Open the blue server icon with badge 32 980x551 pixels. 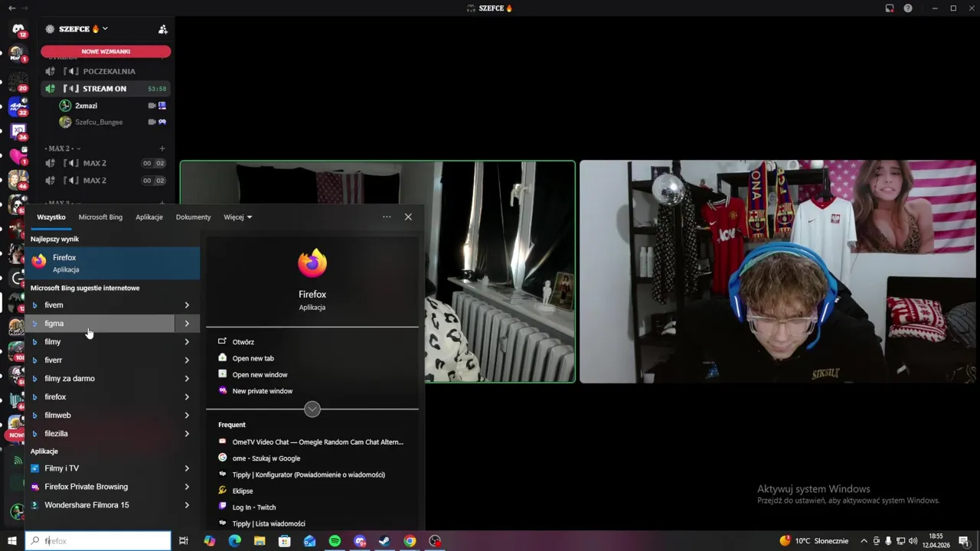pos(18,106)
